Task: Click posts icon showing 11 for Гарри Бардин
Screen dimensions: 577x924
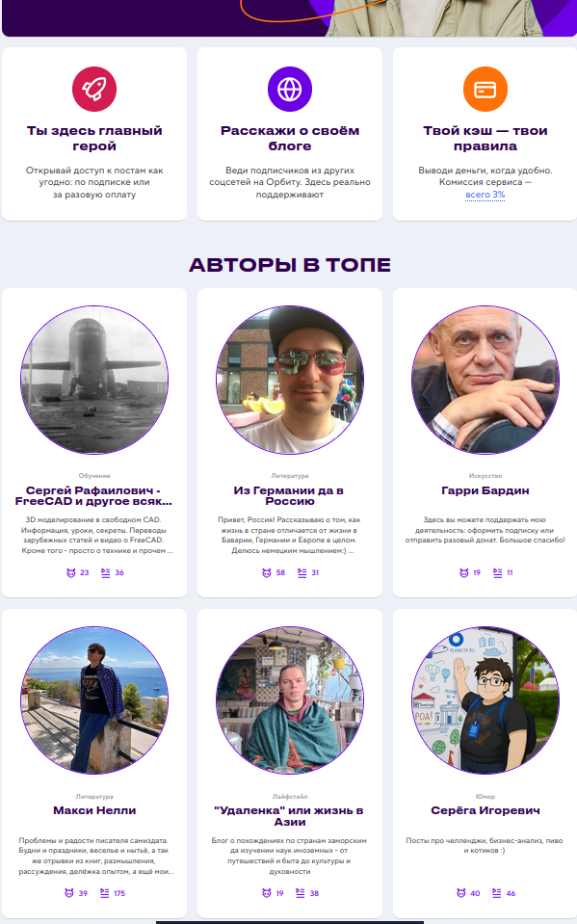Action: [497, 572]
